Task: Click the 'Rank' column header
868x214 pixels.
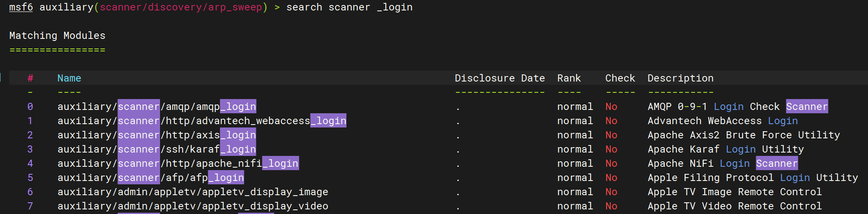Action: click(x=569, y=78)
